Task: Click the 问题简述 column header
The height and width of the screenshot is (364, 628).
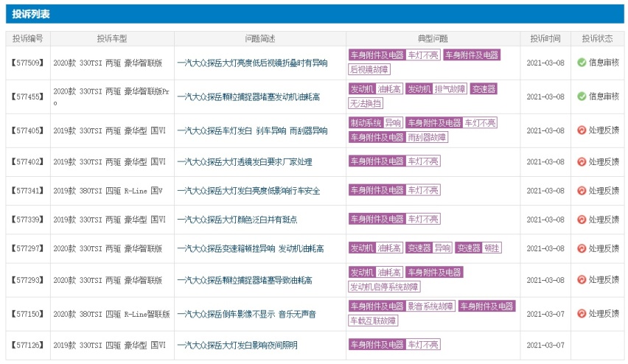Action: coord(260,39)
